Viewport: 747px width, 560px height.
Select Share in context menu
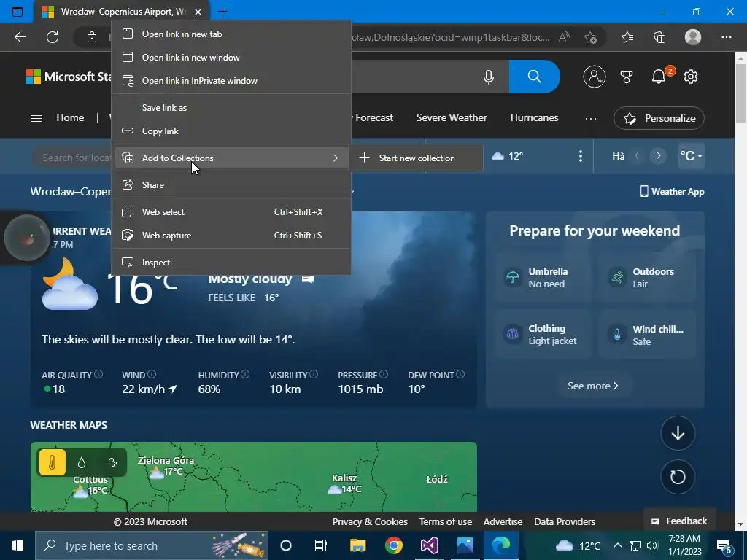pyautogui.click(x=231, y=184)
